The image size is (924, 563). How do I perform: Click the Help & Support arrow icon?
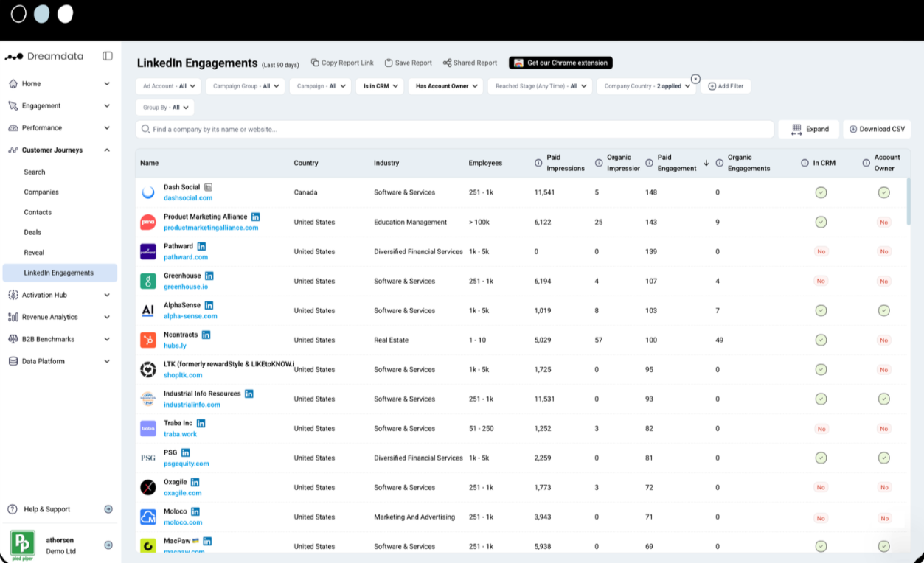[x=108, y=509]
